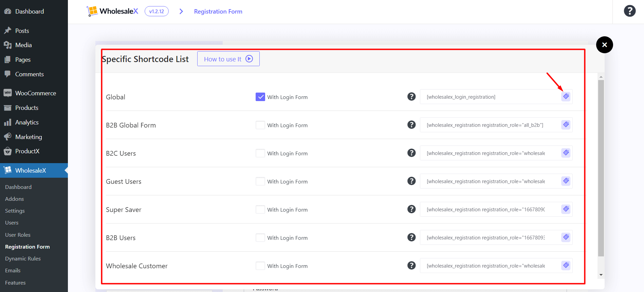Click the popup vertical scrollbar thumb
Viewport: 644px width, 292px height.
pyautogui.click(x=601, y=168)
